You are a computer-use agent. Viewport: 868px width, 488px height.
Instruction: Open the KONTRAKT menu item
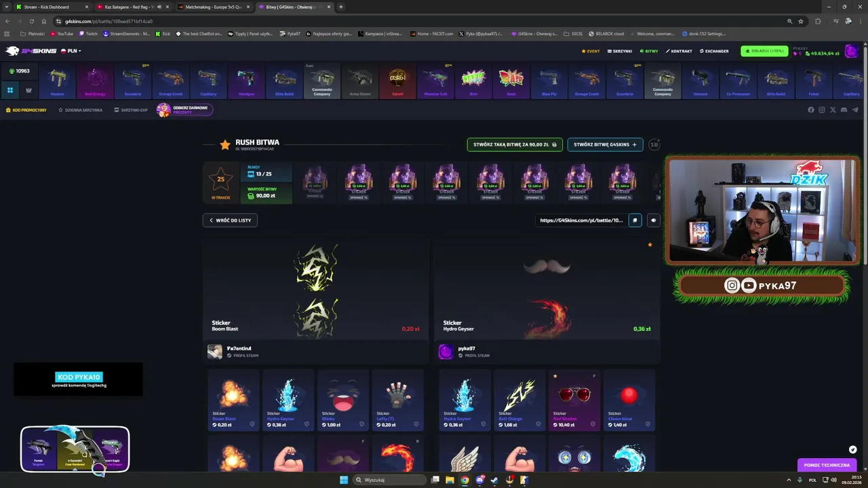click(679, 51)
